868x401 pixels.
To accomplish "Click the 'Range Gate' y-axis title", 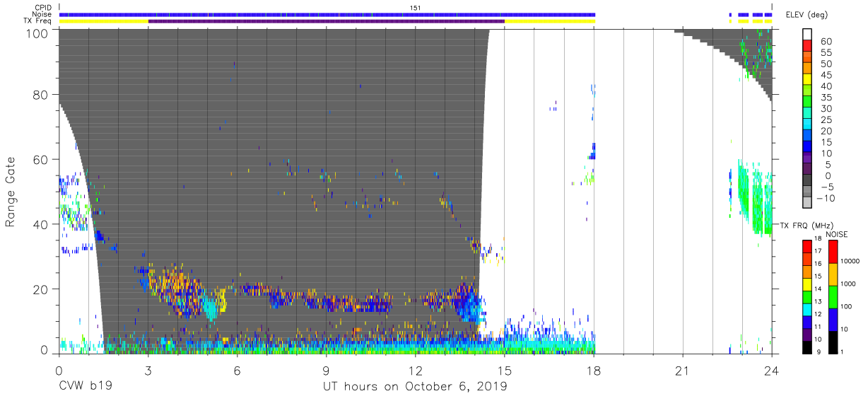I will coord(11,191).
